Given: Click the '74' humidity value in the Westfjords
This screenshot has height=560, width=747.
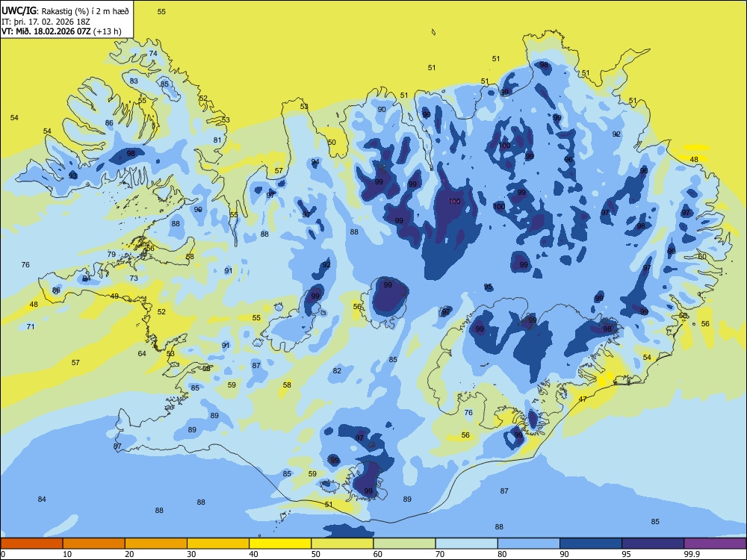Looking at the screenshot, I should [153, 53].
